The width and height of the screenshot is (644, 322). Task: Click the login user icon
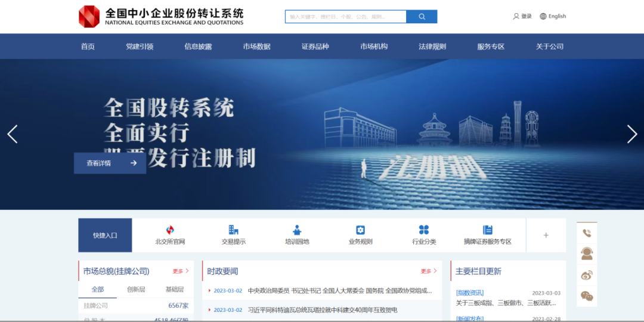(516, 17)
